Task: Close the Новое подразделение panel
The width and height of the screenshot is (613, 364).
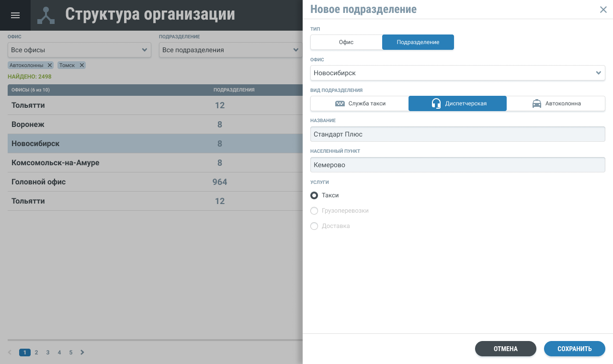Action: point(603,10)
